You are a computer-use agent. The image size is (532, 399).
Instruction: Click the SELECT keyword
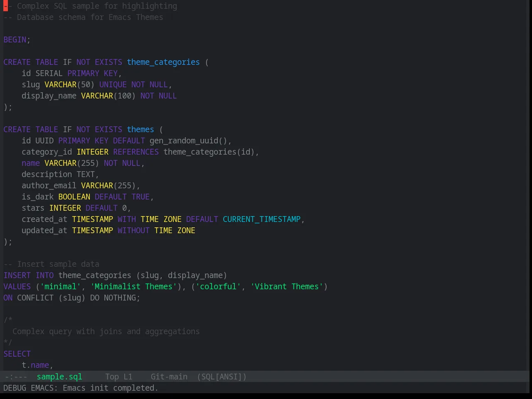(x=17, y=354)
